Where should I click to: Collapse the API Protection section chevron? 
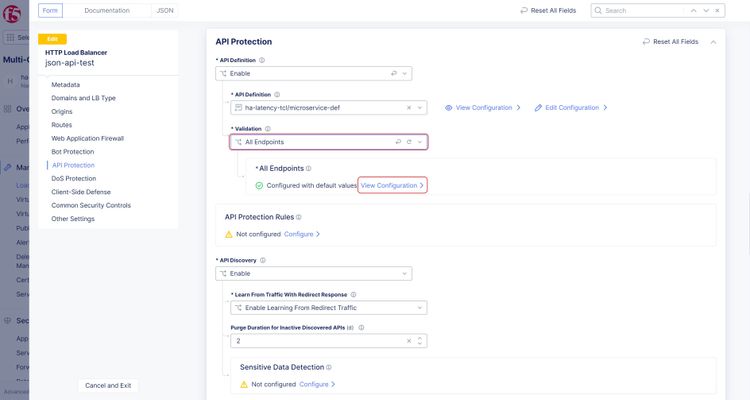[x=713, y=42]
